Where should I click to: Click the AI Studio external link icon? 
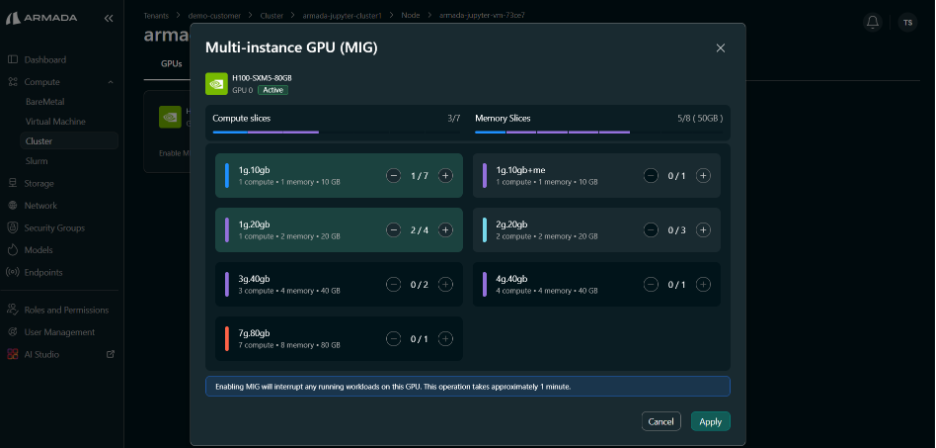click(x=110, y=354)
